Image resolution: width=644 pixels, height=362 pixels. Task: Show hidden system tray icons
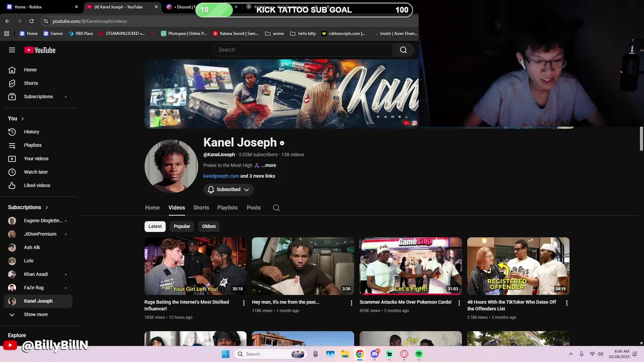[571, 354]
